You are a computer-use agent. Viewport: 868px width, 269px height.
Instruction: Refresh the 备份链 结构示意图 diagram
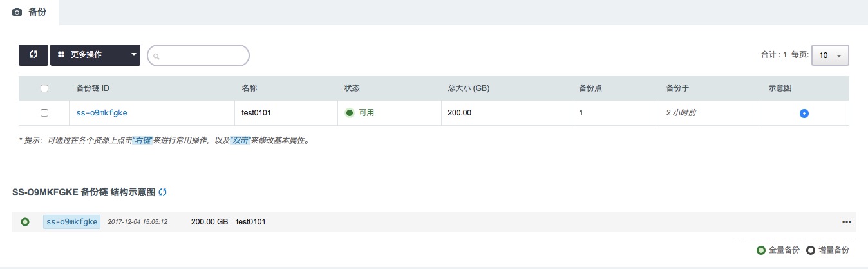(163, 192)
